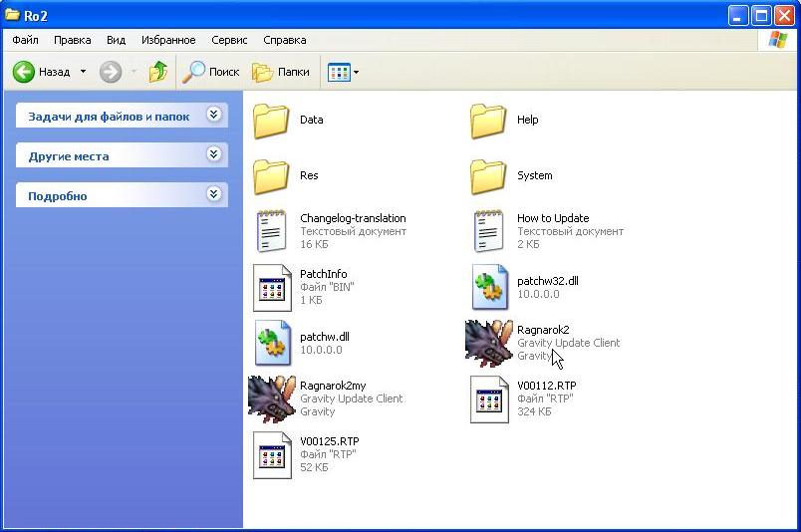Select the patchw32.dll file icon
Image resolution: width=801 pixels, height=532 pixels.
pyautogui.click(x=489, y=287)
